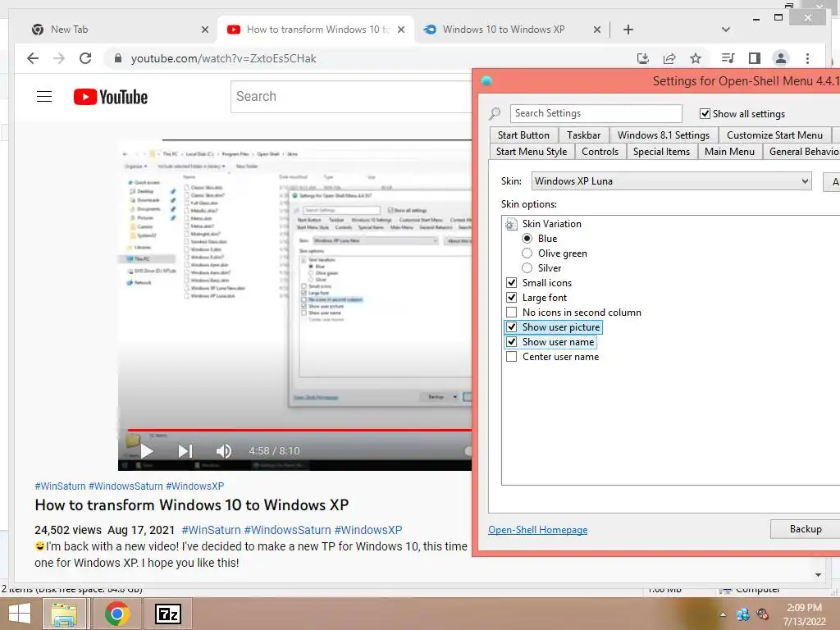Show hidden system tray icons
The height and width of the screenshot is (630, 840).
pyautogui.click(x=723, y=614)
